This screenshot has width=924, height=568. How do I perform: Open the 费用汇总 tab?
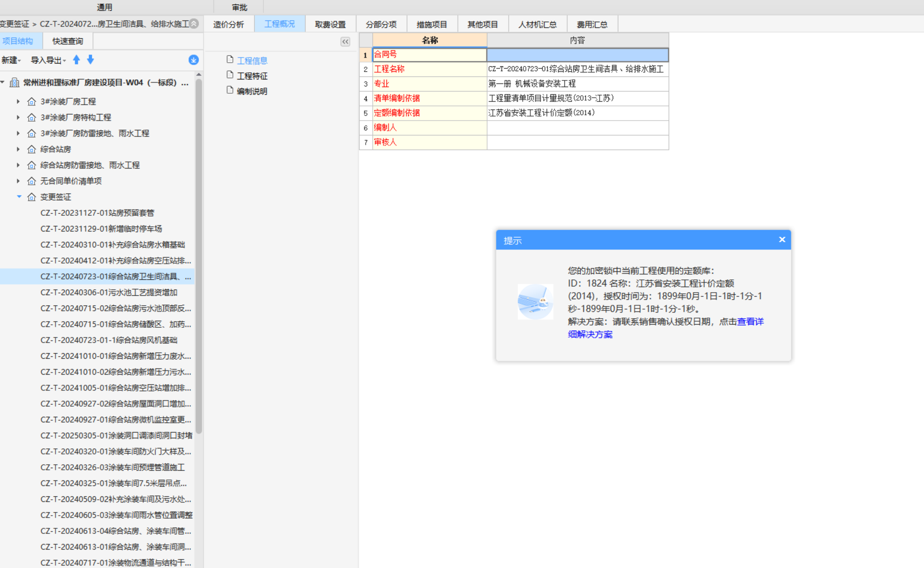(592, 24)
